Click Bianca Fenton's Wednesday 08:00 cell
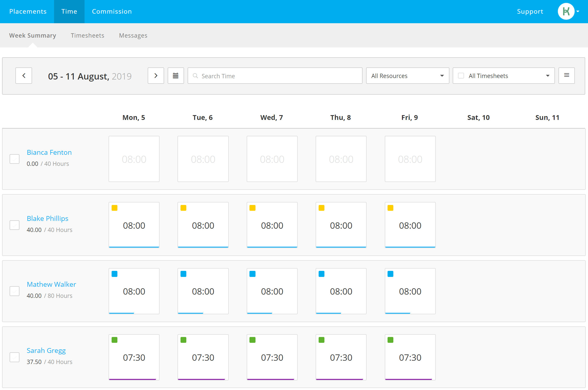This screenshot has height=390, width=588. pyautogui.click(x=272, y=159)
